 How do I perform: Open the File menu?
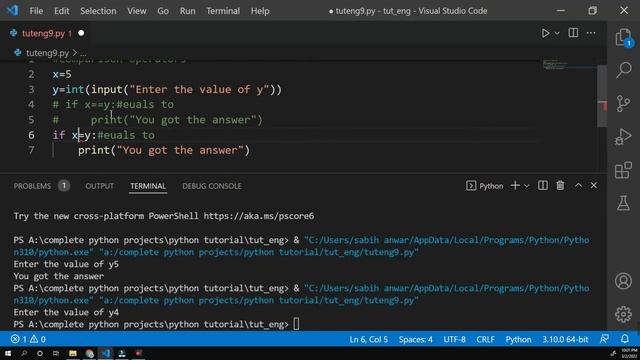pos(36,11)
